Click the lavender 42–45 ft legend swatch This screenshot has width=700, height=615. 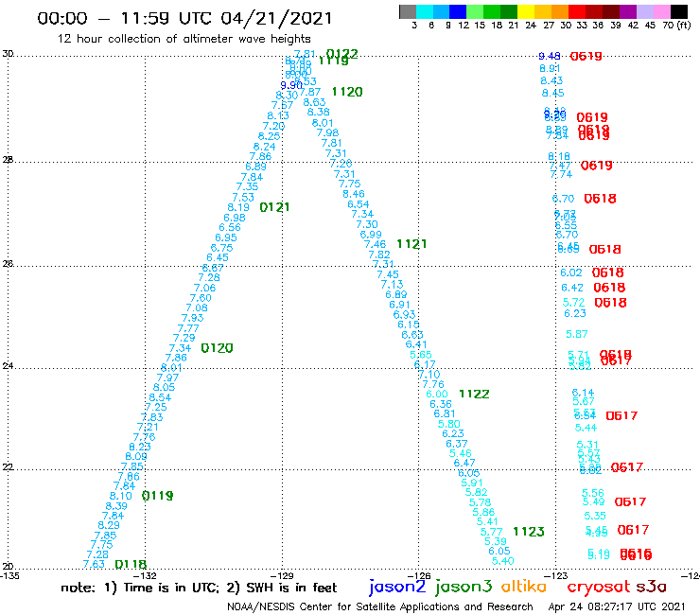(644, 11)
